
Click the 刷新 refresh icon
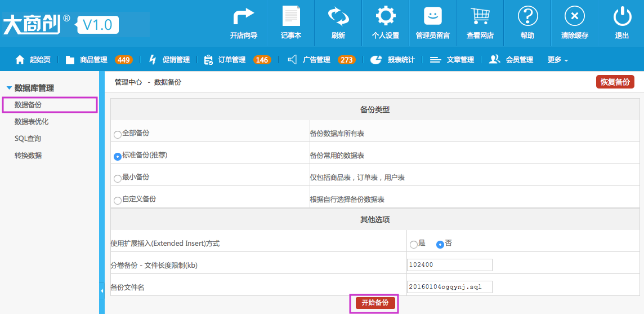point(338,17)
